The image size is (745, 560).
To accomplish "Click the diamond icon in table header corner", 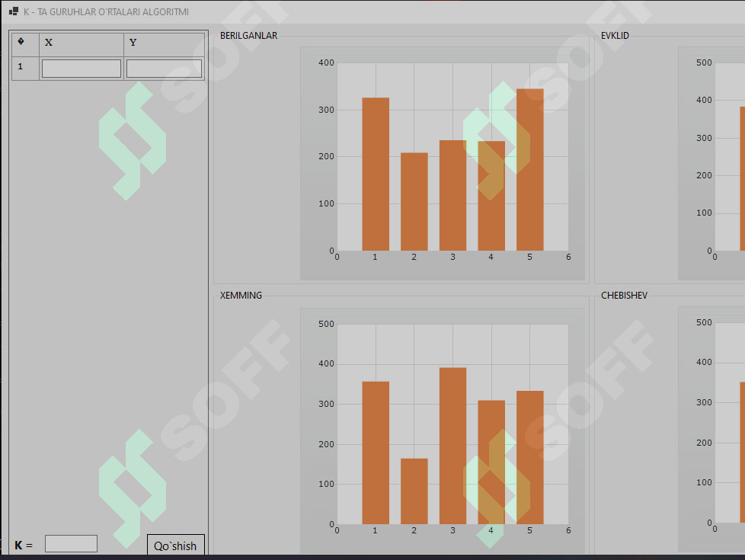I will point(21,42).
